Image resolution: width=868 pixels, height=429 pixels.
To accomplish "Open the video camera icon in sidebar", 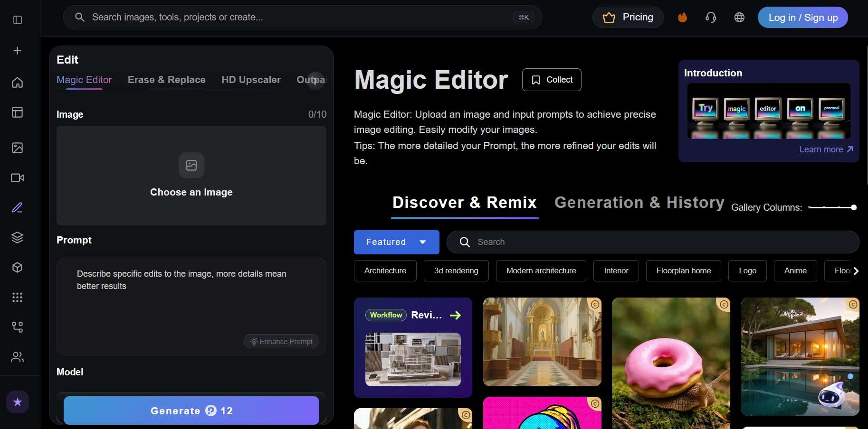I will pos(18,178).
